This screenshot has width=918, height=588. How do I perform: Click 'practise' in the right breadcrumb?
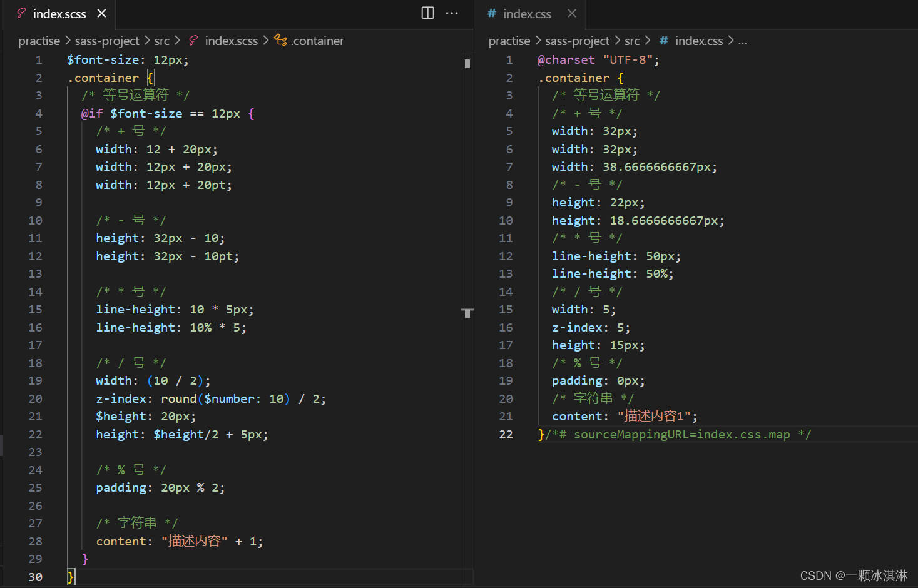tap(509, 41)
